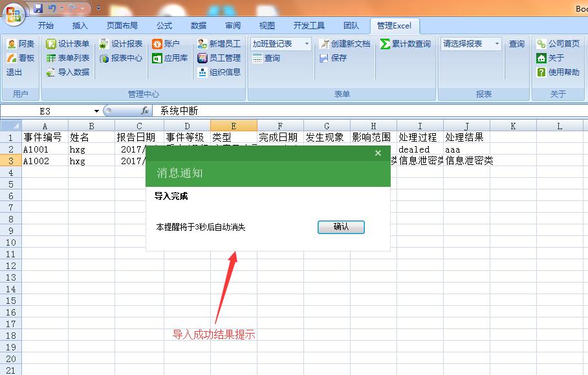Switch to the 审阅 ribbon tab
The width and height of the screenshot is (588, 375).
[233, 25]
